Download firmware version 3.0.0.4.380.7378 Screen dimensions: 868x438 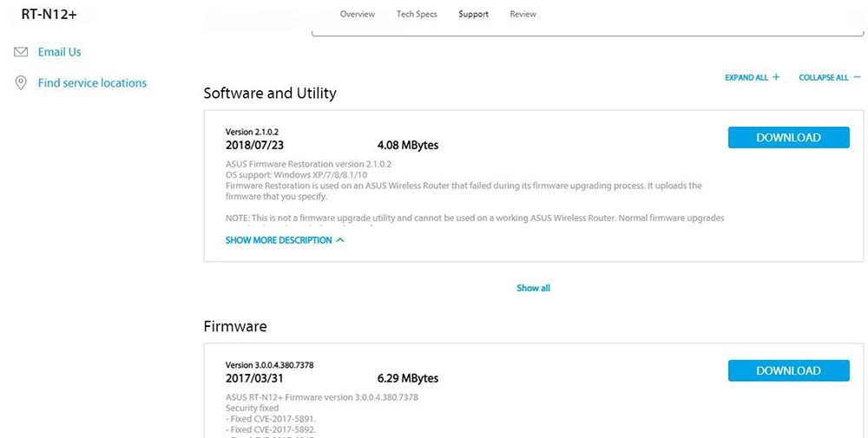point(788,370)
